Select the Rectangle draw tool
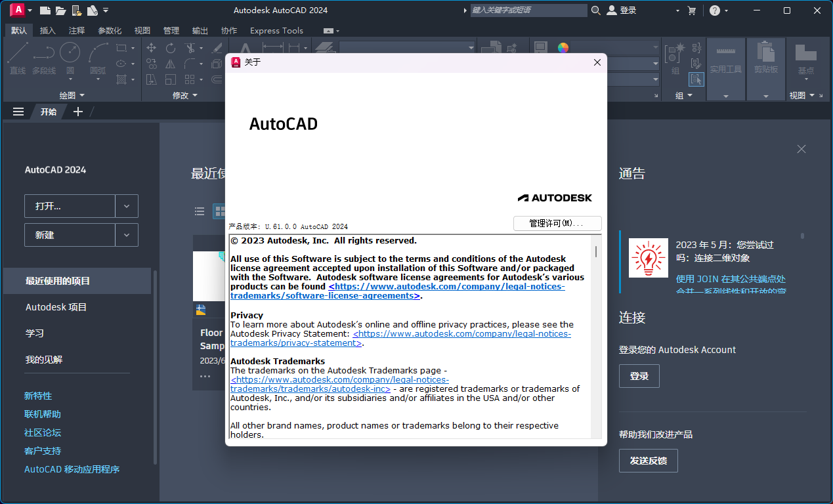Viewport: 833px width, 504px height. 121,48
